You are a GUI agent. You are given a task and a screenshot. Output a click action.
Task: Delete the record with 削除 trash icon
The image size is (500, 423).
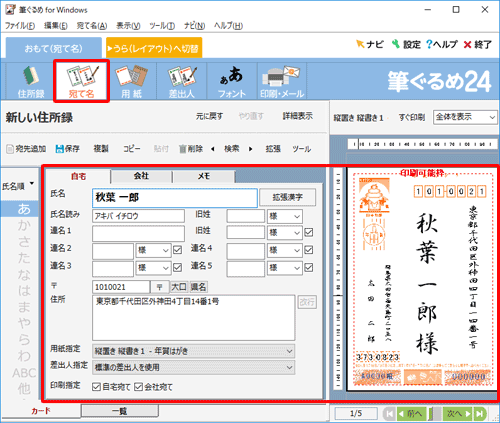click(x=191, y=149)
